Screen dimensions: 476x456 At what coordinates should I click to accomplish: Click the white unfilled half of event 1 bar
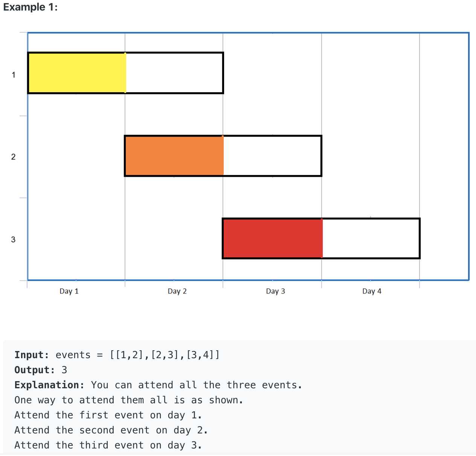pyautogui.click(x=174, y=73)
